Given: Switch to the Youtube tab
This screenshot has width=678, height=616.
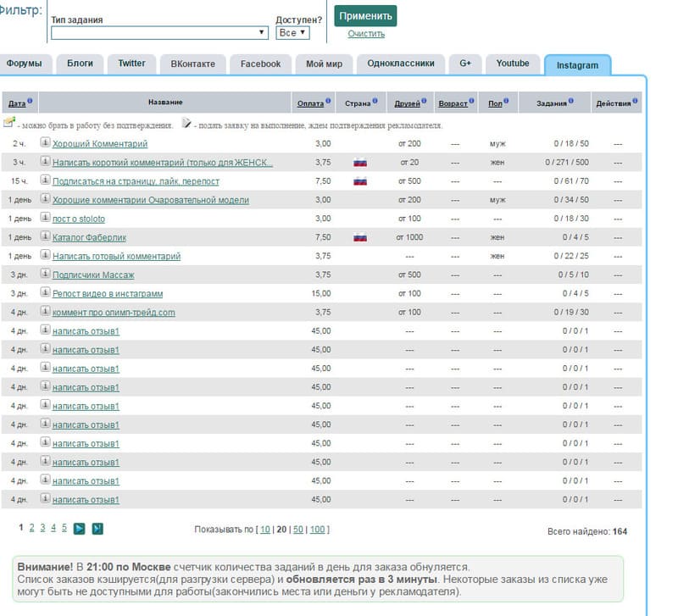Looking at the screenshot, I should coord(512,64).
